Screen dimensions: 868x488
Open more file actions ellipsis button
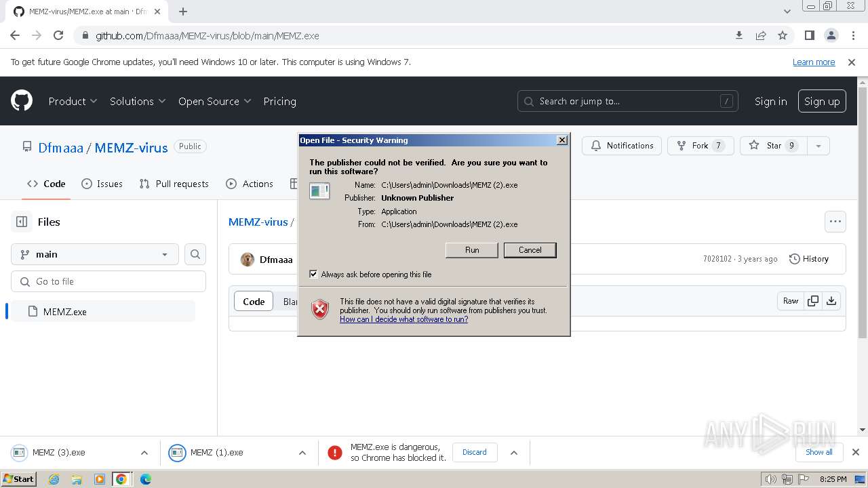click(835, 222)
